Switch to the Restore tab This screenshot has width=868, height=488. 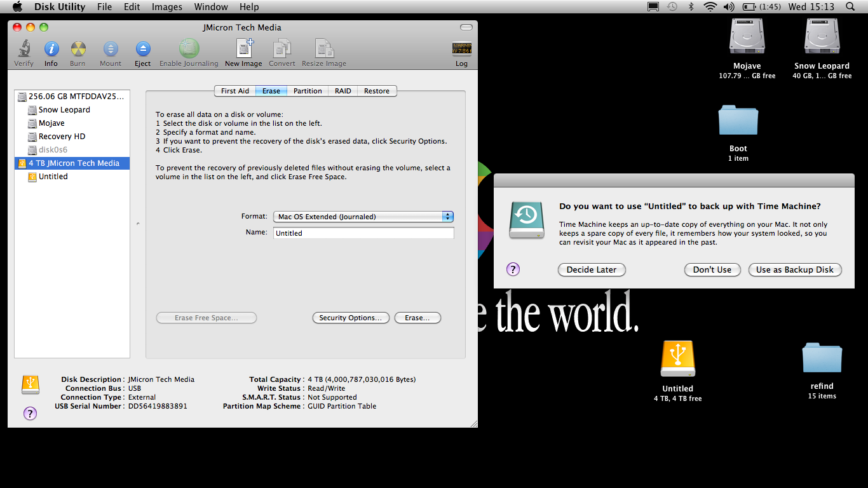[x=377, y=91]
